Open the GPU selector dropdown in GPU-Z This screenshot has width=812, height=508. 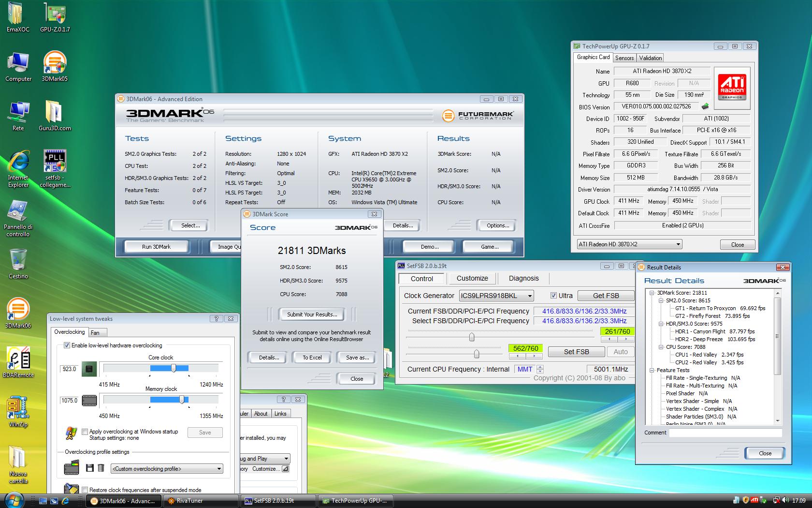click(x=678, y=244)
